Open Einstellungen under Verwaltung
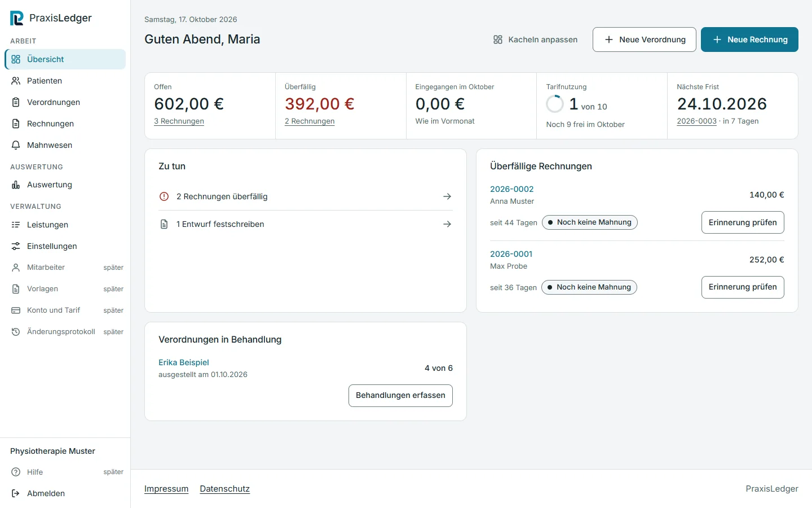This screenshot has height=508, width=812. click(65, 246)
